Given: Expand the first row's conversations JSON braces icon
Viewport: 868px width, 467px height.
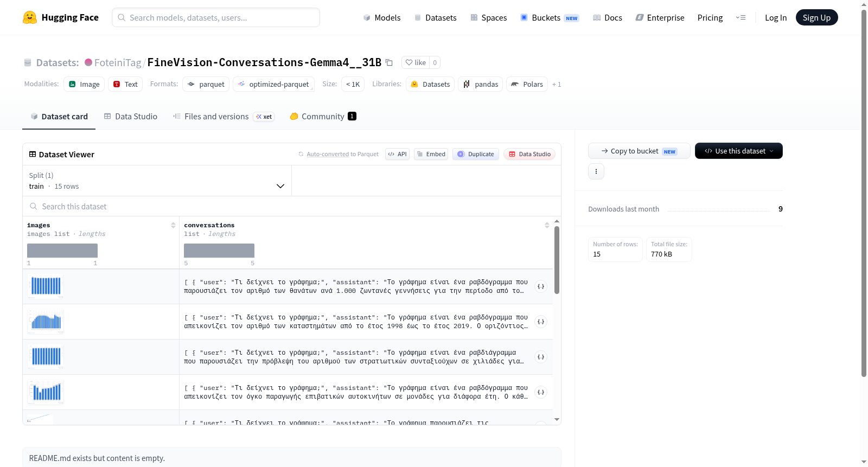Looking at the screenshot, I should pos(541,286).
